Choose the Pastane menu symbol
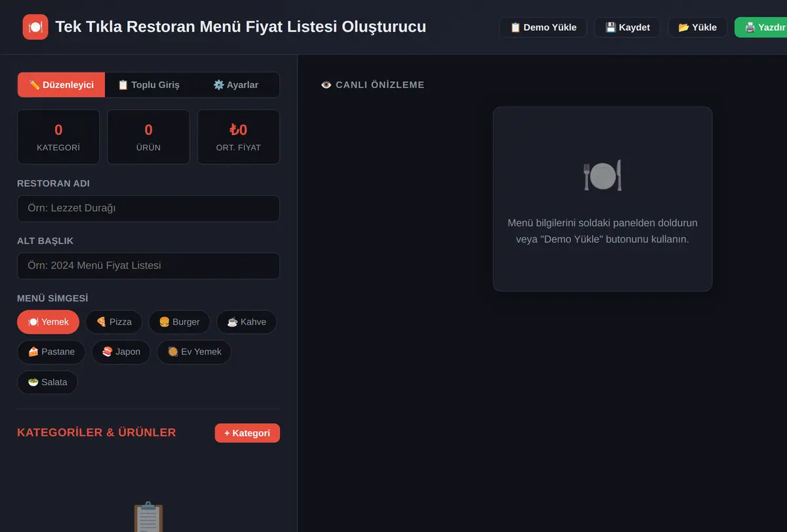 point(51,352)
